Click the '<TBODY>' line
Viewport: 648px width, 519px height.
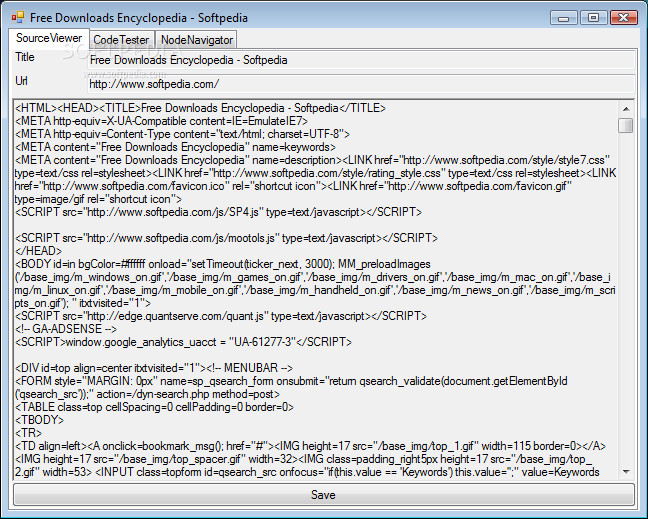click(x=40, y=420)
